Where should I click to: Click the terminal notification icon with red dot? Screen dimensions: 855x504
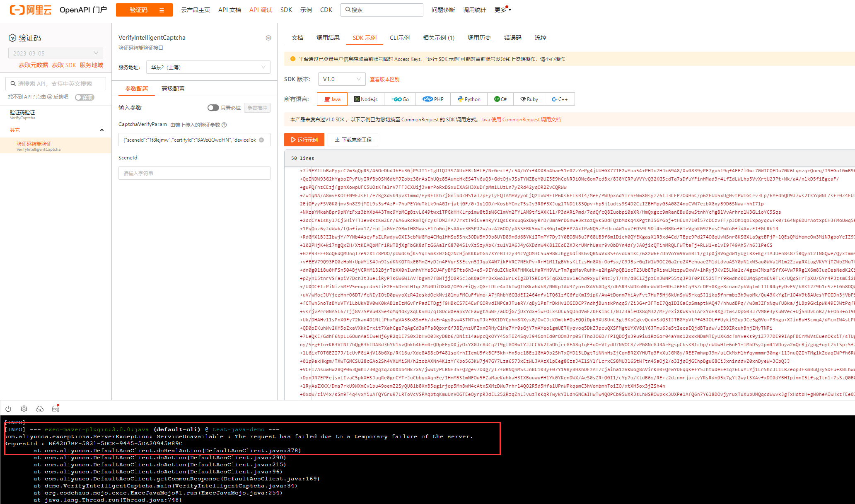(x=56, y=408)
